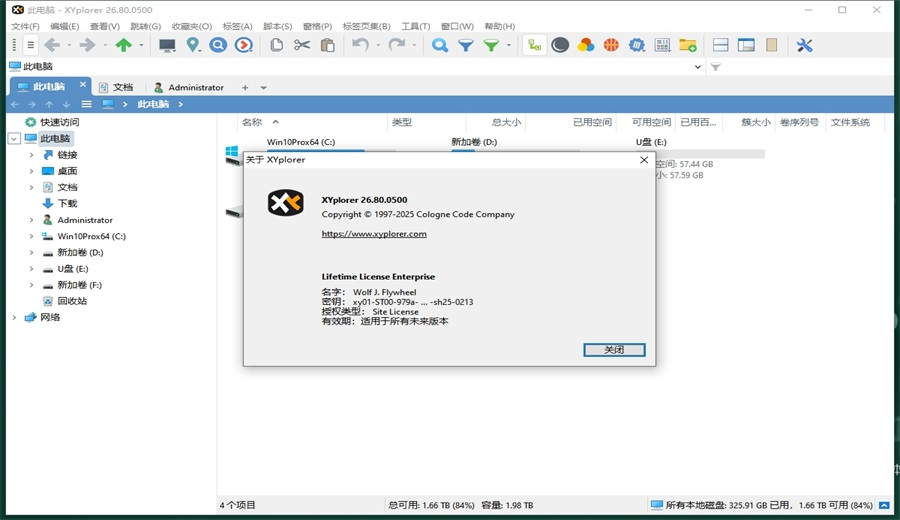Image resolution: width=900 pixels, height=520 pixels.
Task: Click the Redo arrow icon
Action: pos(397,45)
